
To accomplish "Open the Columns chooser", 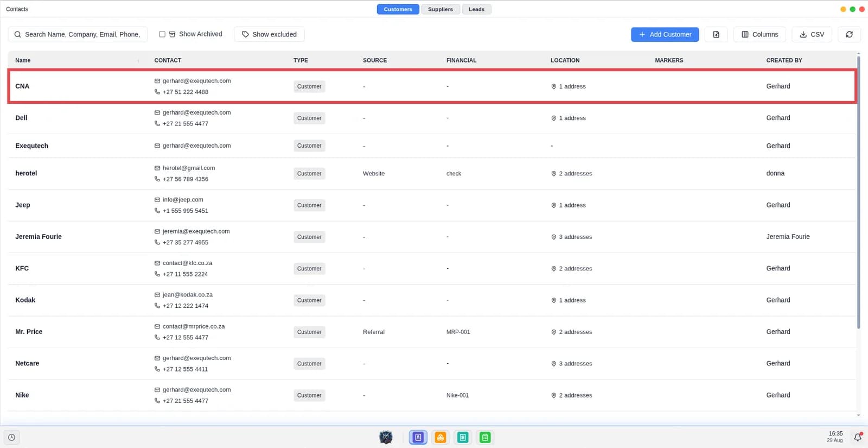I will tap(759, 34).
